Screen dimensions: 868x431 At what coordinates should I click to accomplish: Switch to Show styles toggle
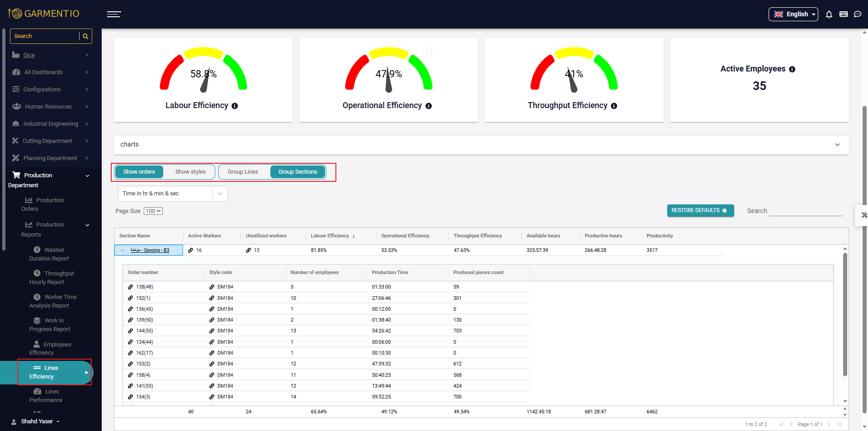(x=190, y=172)
